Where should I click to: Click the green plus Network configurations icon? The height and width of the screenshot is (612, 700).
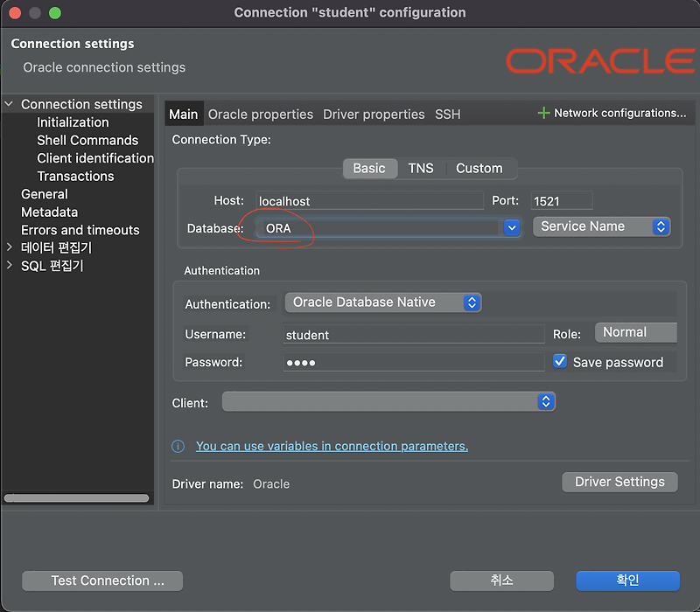(543, 113)
